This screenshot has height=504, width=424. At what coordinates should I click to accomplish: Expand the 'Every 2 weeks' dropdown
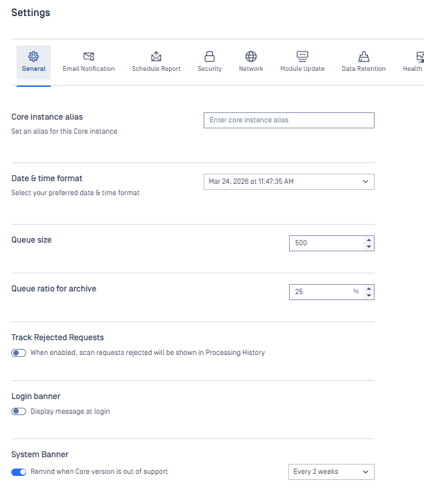pyautogui.click(x=331, y=472)
